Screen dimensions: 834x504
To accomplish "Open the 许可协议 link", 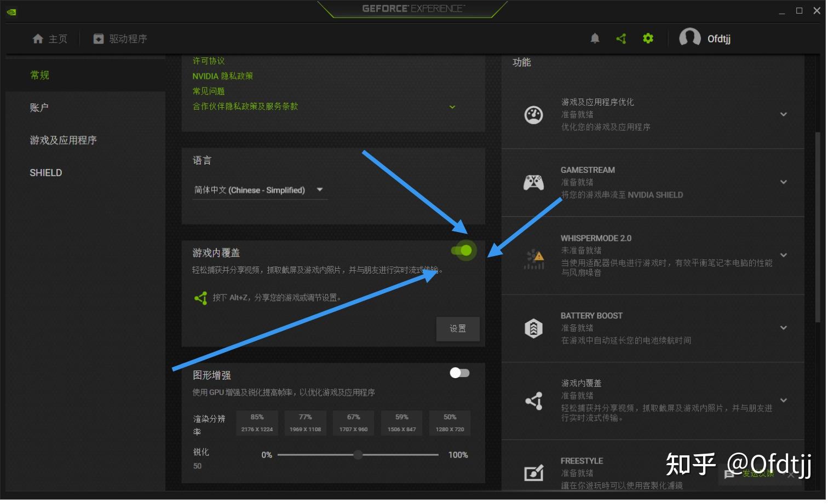I will (x=209, y=61).
